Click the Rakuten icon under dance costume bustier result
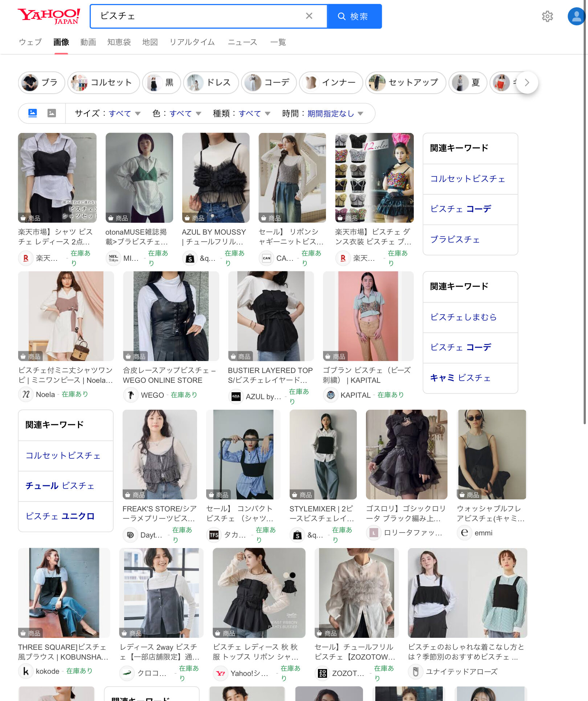 (x=343, y=258)
